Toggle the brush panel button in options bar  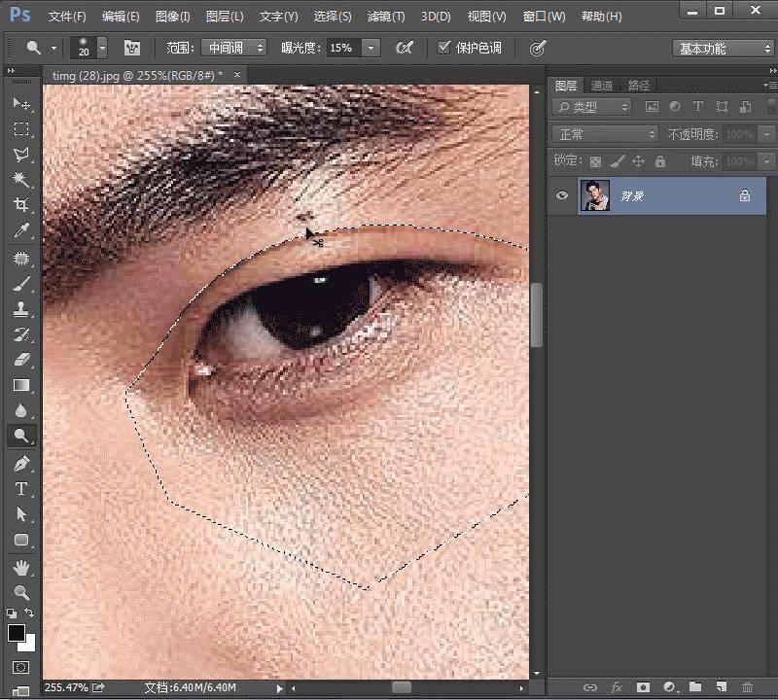131,48
